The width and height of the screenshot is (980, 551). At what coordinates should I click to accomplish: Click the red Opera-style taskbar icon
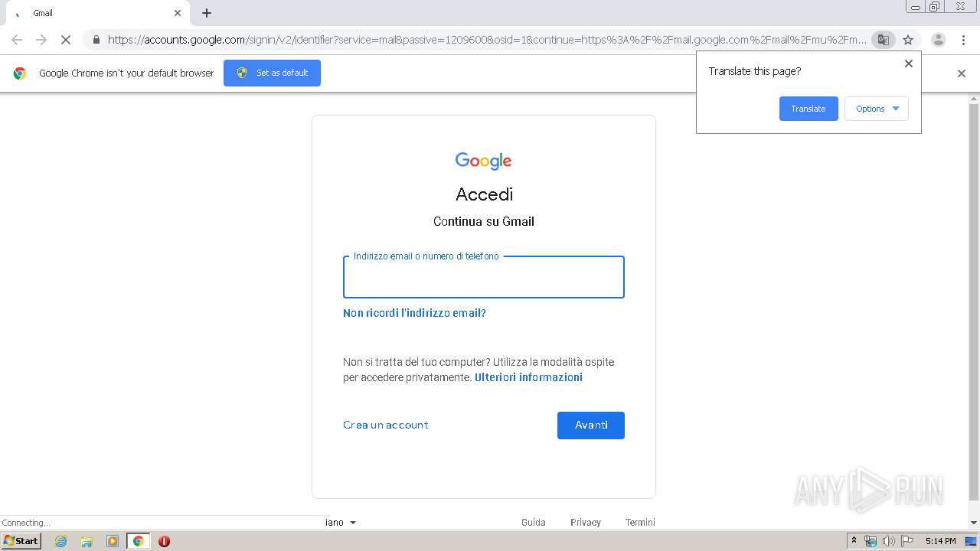point(164,541)
